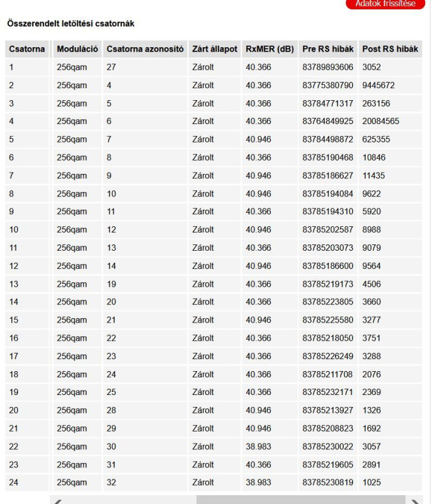Click the Adatok frissítése button
This screenshot has width=432, height=504.
coord(385,4)
